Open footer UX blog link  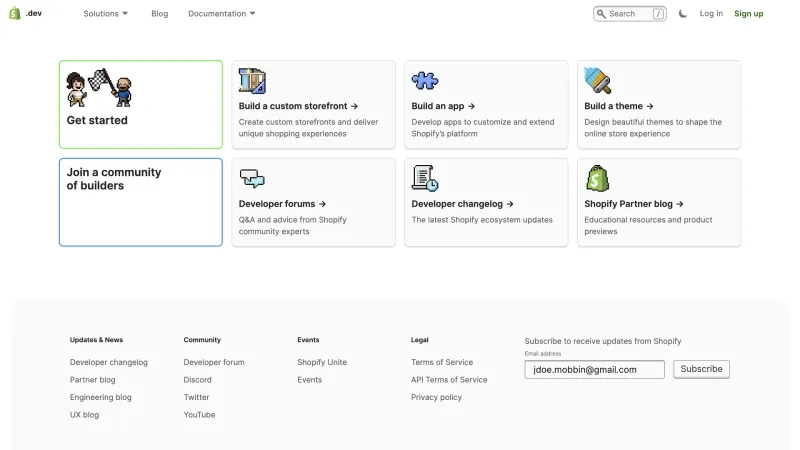84,415
